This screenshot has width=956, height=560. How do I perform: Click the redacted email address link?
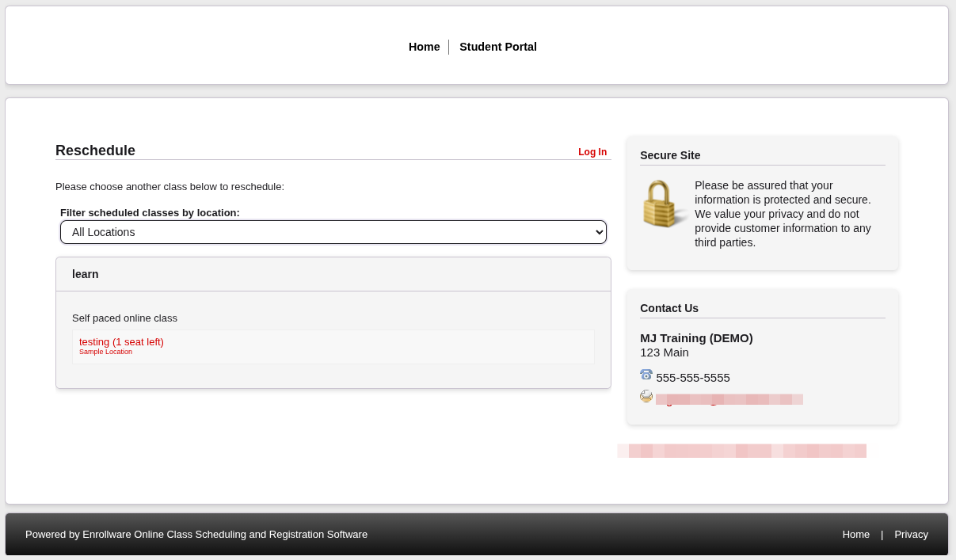(729, 399)
